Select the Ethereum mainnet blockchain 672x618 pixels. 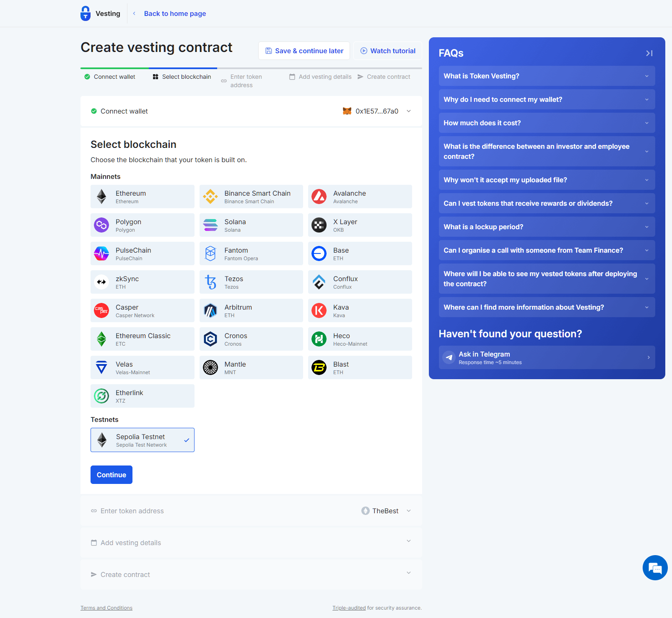(x=142, y=197)
